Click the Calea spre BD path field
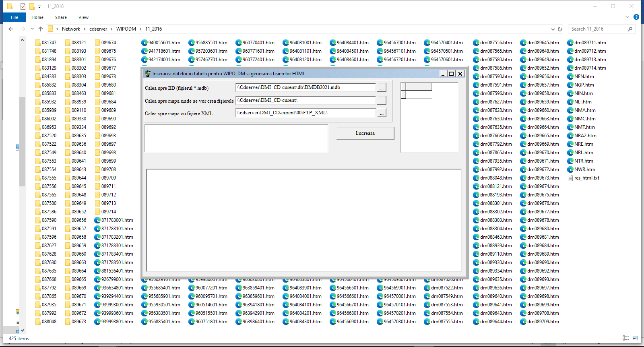The width and height of the screenshot is (644, 347). (305, 87)
